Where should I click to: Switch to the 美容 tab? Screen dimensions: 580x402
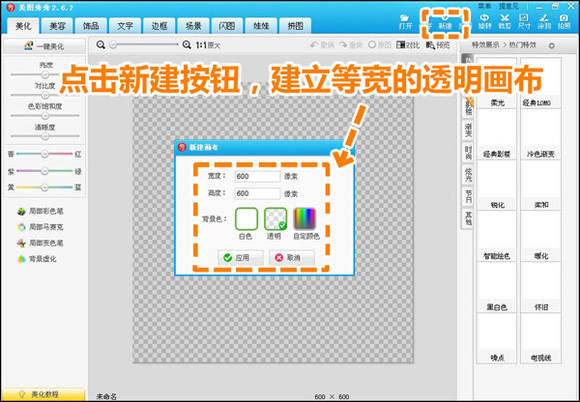coord(57,26)
